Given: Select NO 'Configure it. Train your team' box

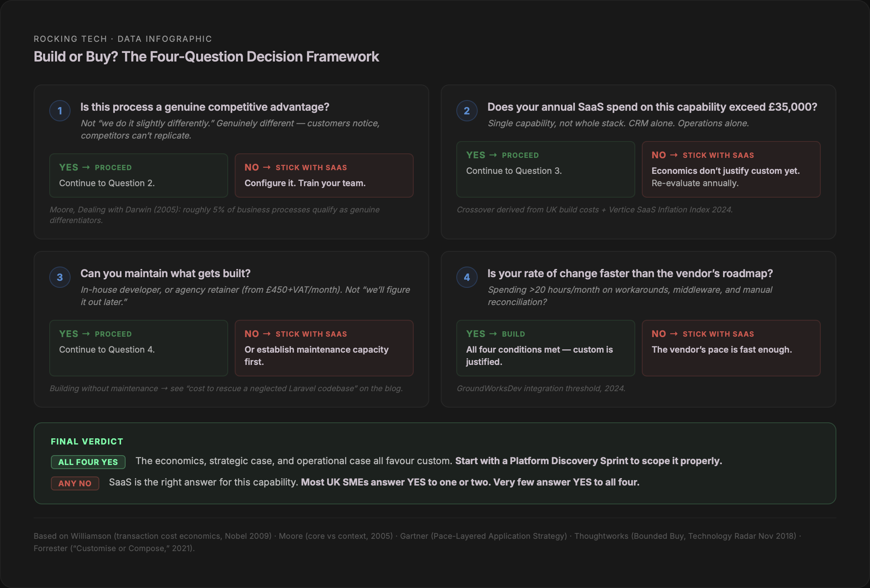Looking at the screenshot, I should 324,175.
